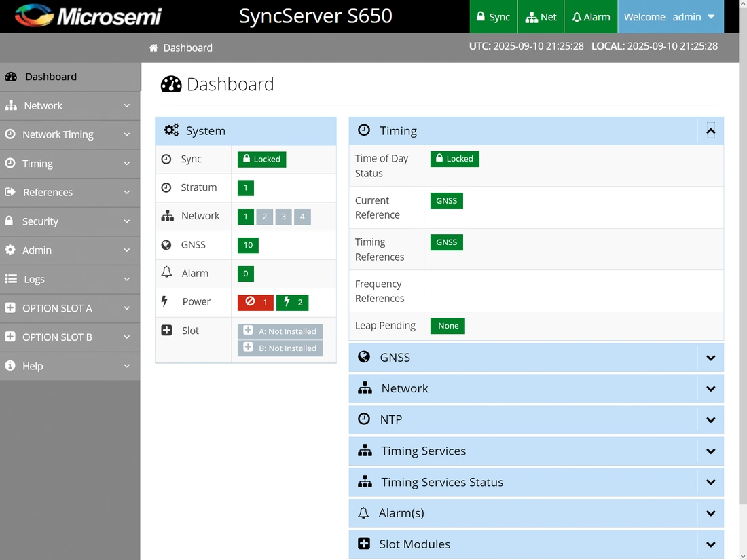The image size is (747, 560).
Task: Click the Alarm count 0 badge
Action: [245, 274]
